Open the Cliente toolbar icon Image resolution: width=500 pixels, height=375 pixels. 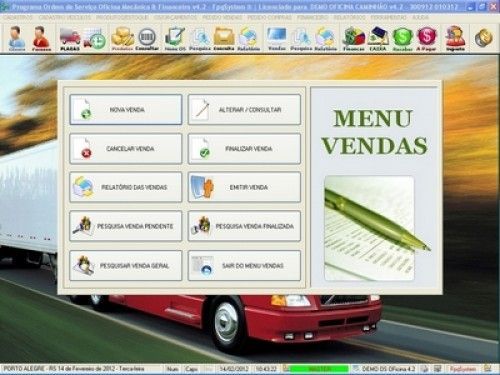click(x=16, y=38)
